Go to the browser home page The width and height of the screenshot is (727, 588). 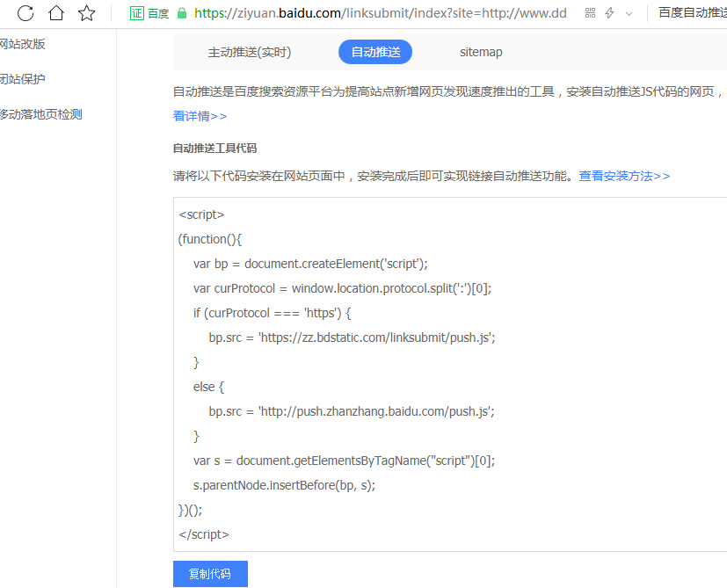(56, 13)
